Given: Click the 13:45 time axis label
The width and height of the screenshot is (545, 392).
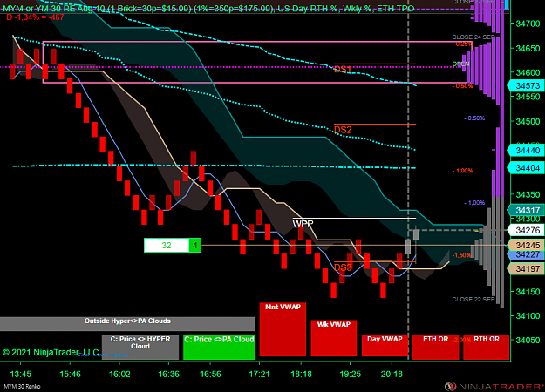Looking at the screenshot, I should 21,374.
